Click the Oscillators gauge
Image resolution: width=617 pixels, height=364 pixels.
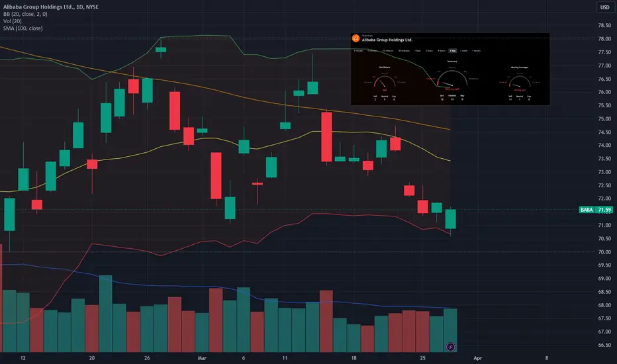click(x=385, y=81)
